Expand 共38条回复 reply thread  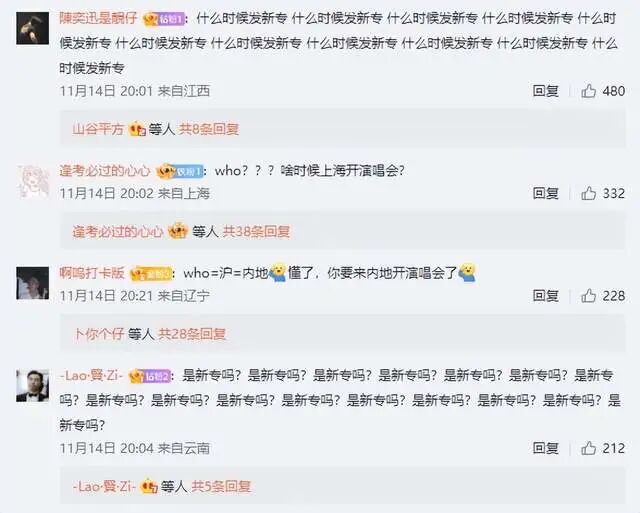point(256,232)
